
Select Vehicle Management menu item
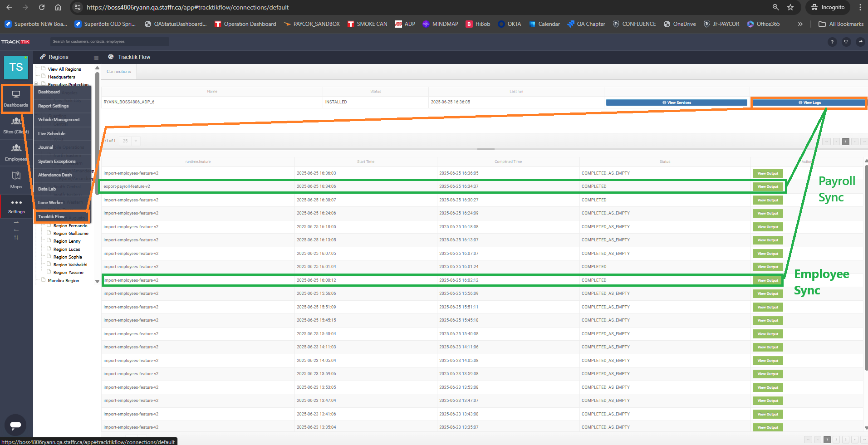pos(59,120)
